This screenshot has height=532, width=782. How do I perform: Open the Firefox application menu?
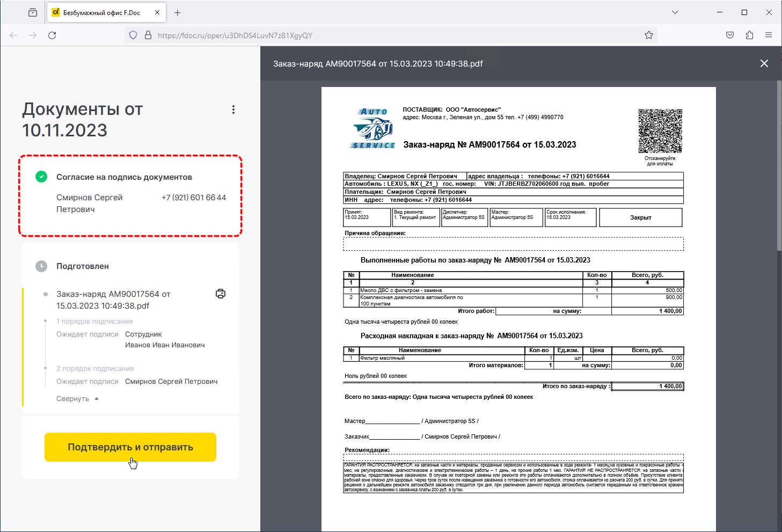[x=769, y=35]
